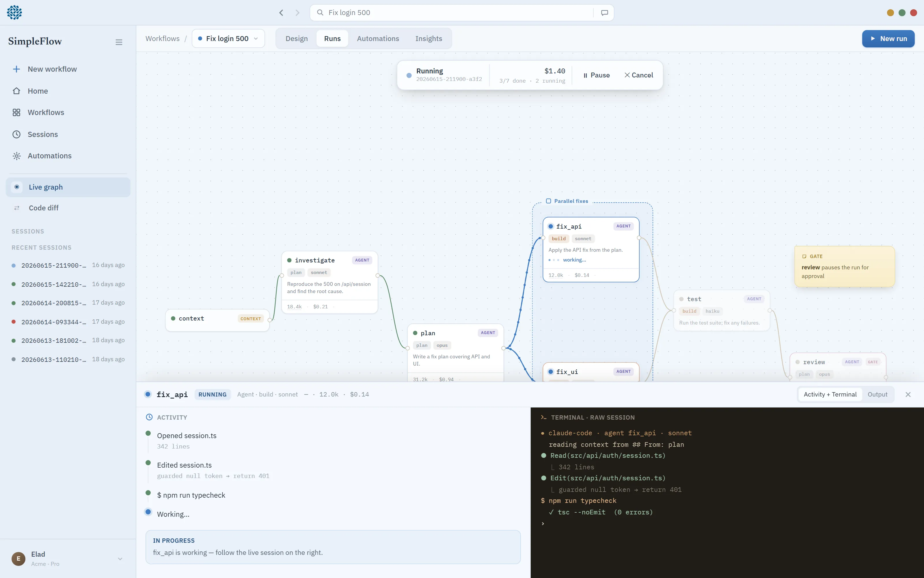Select Live graph view
924x578 pixels.
[x=68, y=187]
